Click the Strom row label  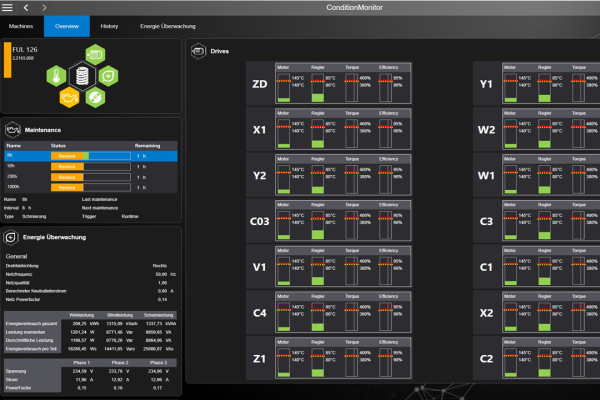click(12, 380)
